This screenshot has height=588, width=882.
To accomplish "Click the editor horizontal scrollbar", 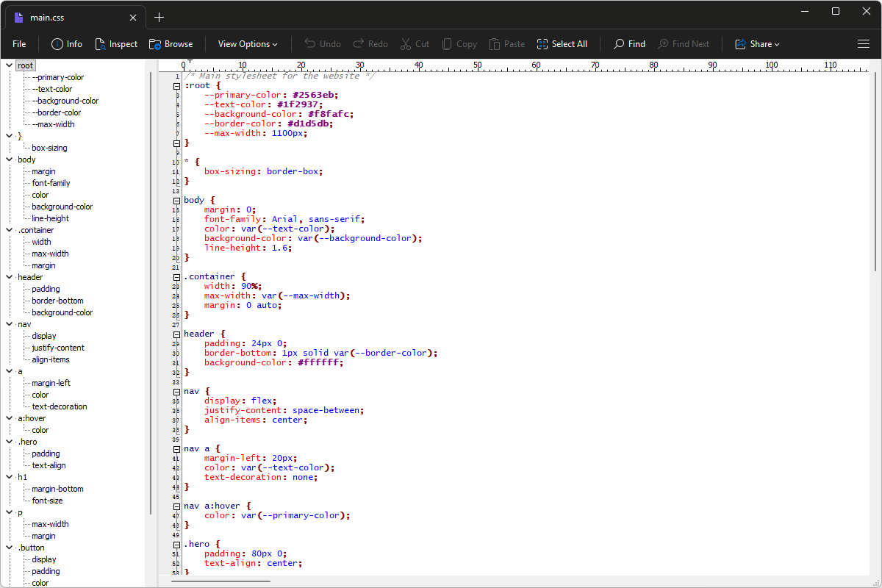I will (x=220, y=581).
